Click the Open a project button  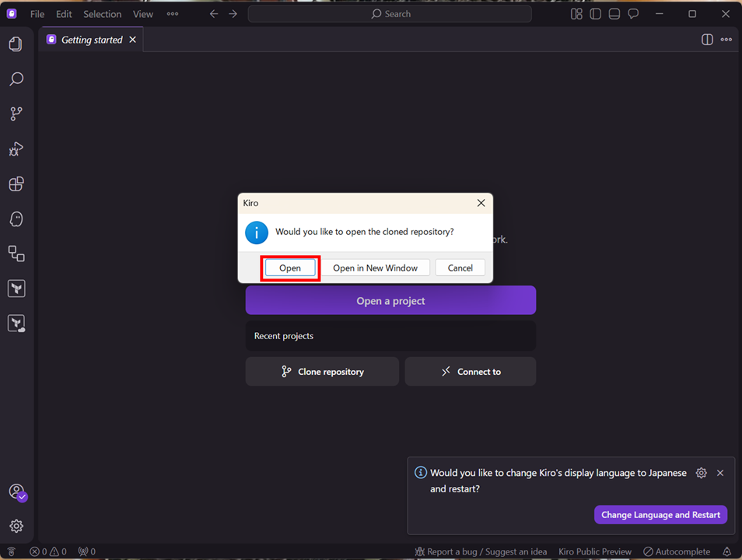click(x=391, y=300)
